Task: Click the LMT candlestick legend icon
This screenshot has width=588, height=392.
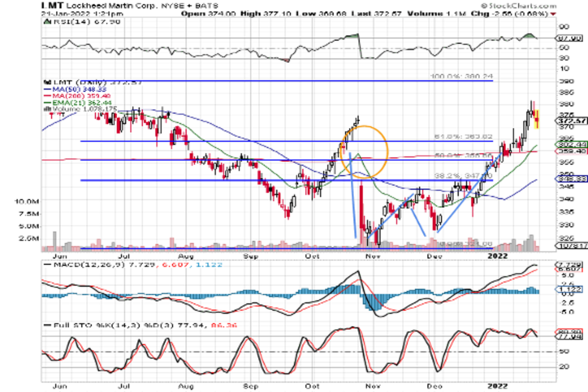Action: coord(47,82)
